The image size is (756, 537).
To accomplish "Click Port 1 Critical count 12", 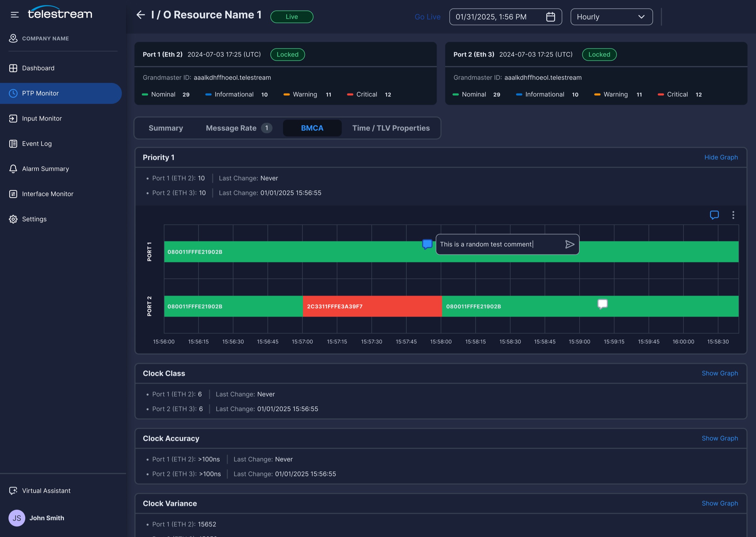I will click(388, 94).
